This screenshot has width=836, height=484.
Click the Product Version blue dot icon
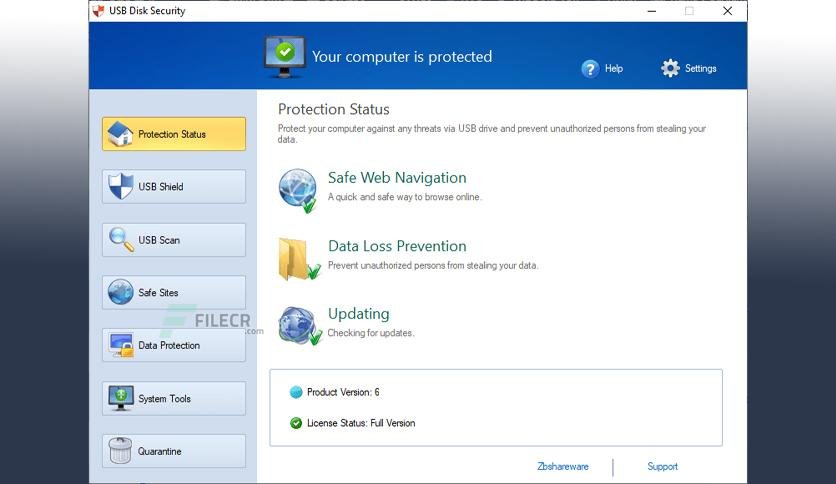click(x=296, y=392)
